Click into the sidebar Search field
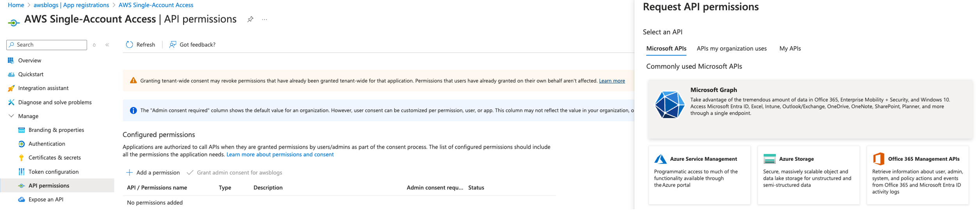This screenshot has height=221, width=980. point(46,45)
